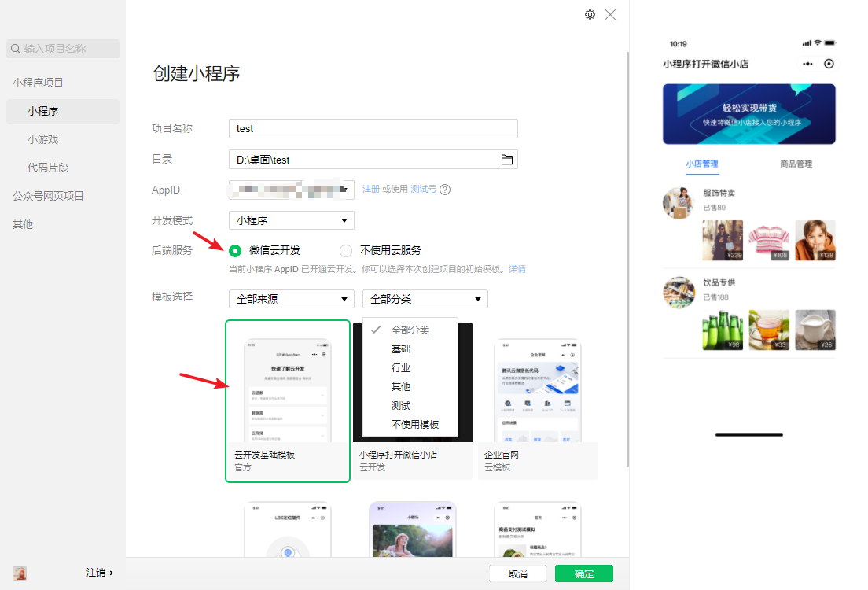Screen dimensions: 868x590
Task: Tap the circular target icon in preview
Action: coord(829,64)
